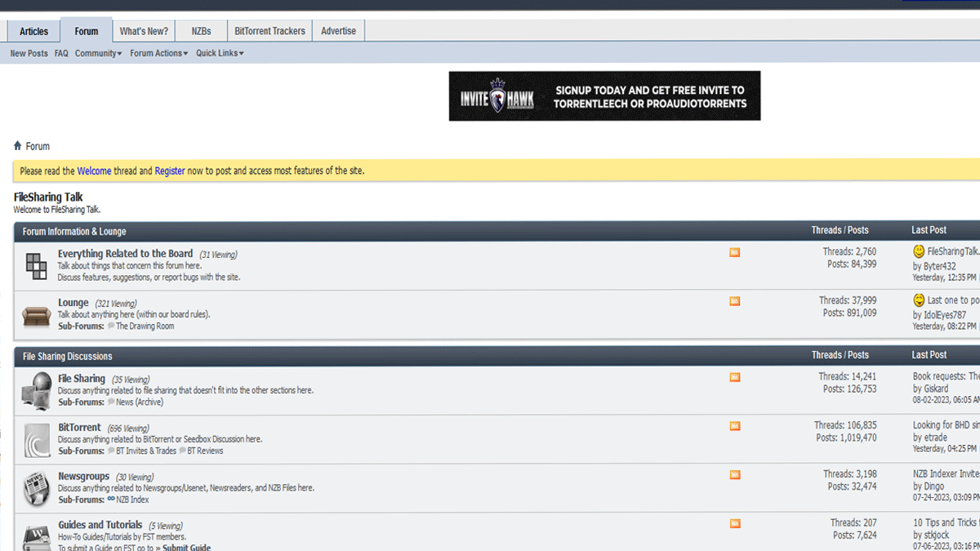Switch to the NZBs tab
This screenshot has height=551, width=980.
point(201,31)
